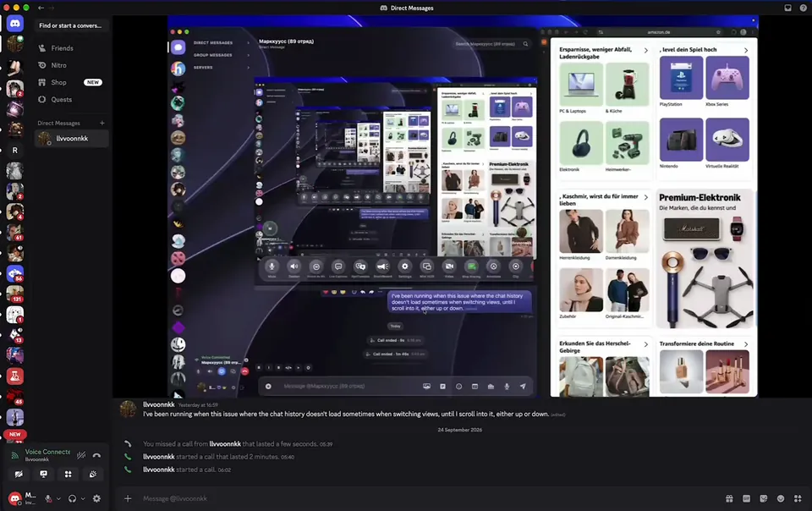The width and height of the screenshot is (812, 511).
Task: Click the 'call that lasted 2 minutes' entry
Action: [218, 457]
